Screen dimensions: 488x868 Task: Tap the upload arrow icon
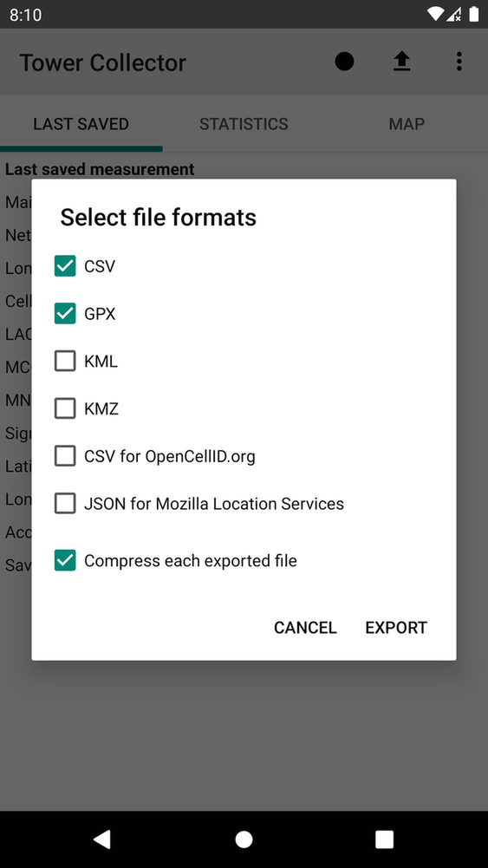pos(401,62)
